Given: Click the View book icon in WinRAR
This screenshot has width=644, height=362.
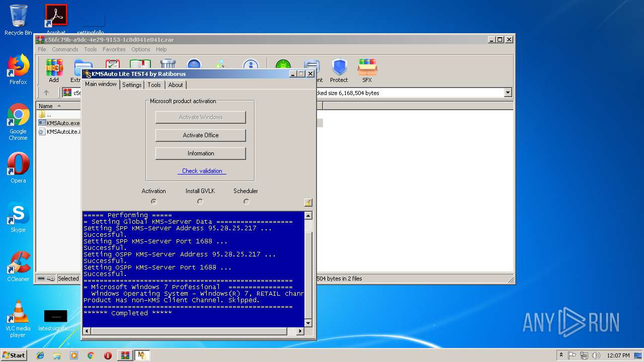Looking at the screenshot, I should pyautogui.click(x=140, y=64).
